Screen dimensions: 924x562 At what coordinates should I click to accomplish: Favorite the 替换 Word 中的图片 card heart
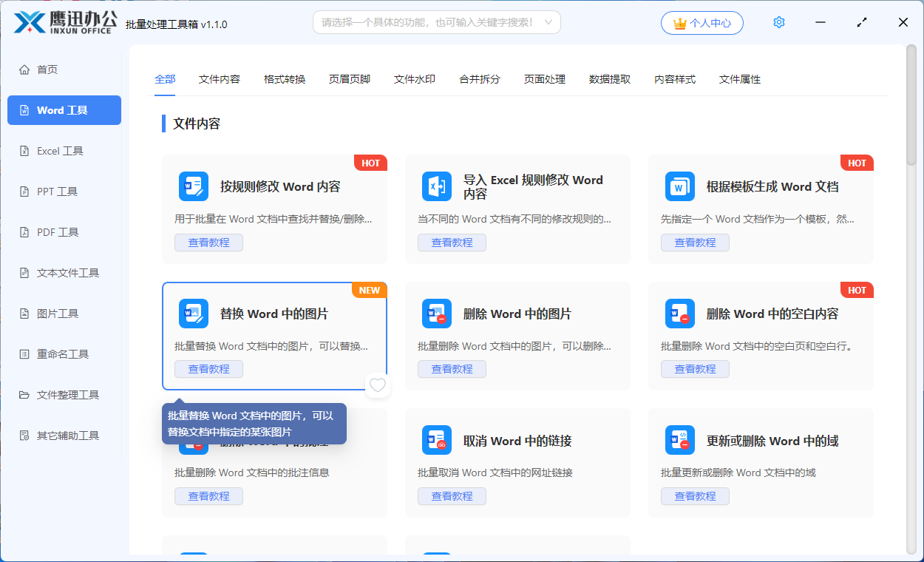click(x=377, y=385)
